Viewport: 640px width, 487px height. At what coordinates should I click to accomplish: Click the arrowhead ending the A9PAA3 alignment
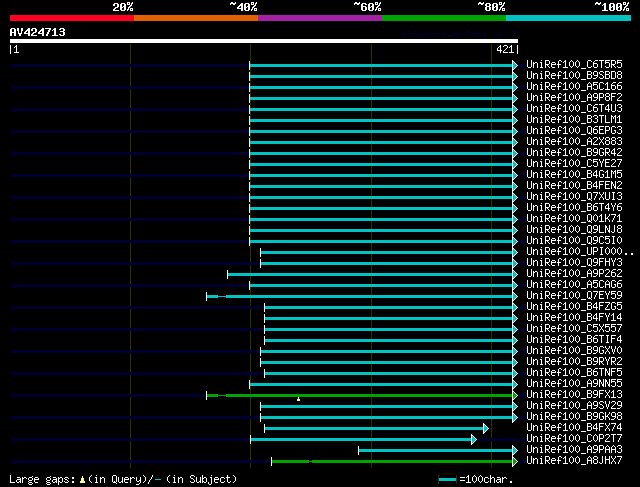[515, 450]
